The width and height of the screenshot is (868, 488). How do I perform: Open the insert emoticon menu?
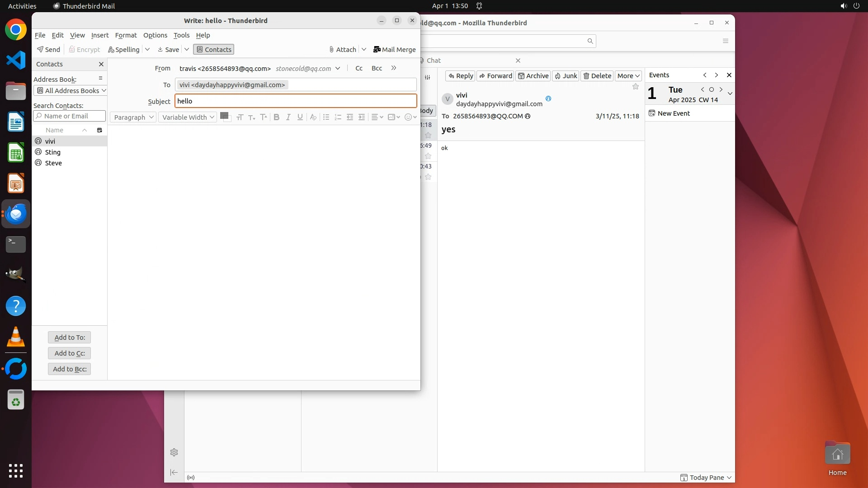click(x=410, y=117)
